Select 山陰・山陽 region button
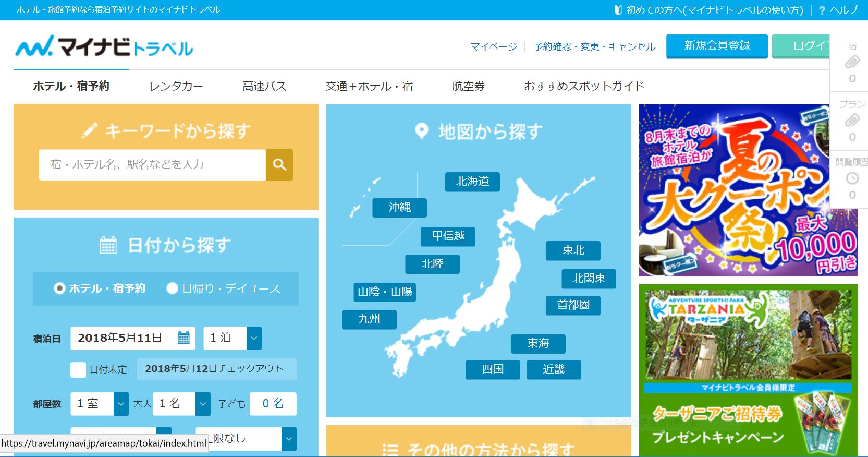The height and width of the screenshot is (457, 868). (x=385, y=292)
